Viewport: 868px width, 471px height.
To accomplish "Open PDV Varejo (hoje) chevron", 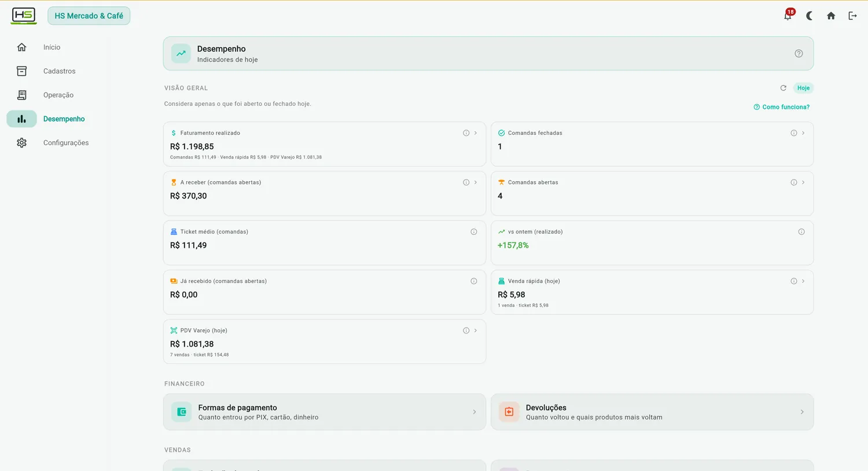I will pyautogui.click(x=476, y=330).
